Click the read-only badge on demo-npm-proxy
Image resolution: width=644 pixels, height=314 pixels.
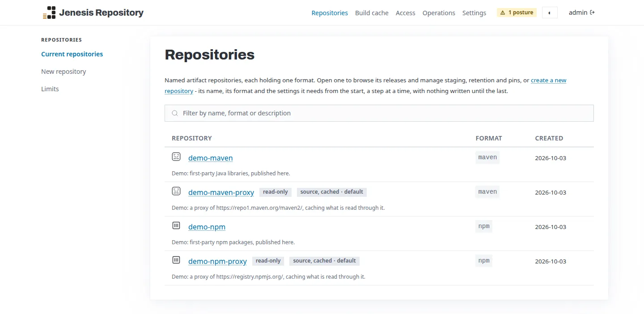coord(268,261)
